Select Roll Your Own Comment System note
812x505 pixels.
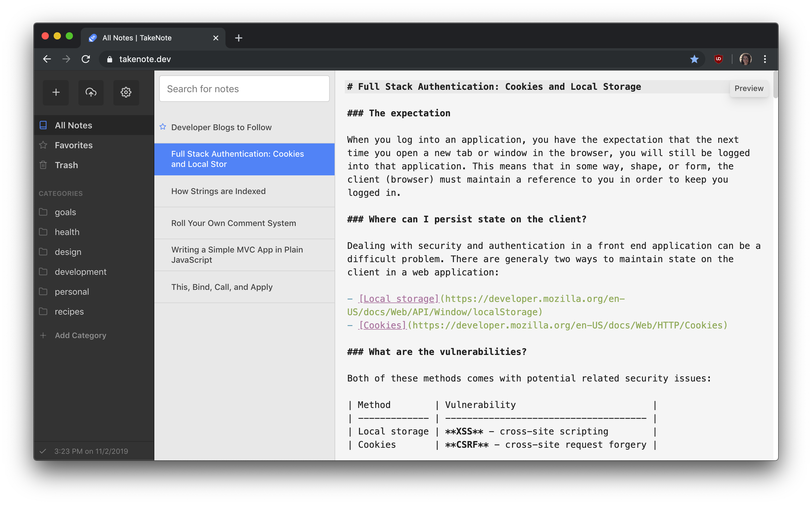coord(233,222)
